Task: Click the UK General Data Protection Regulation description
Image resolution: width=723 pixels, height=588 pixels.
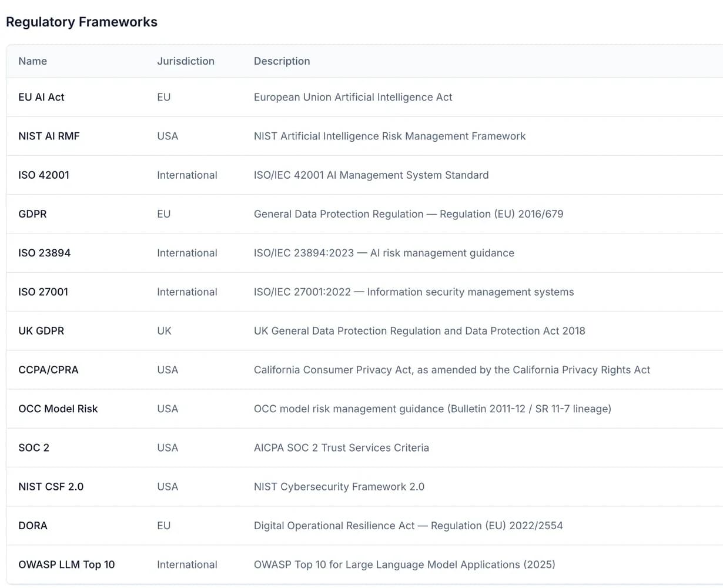Action: (x=420, y=330)
